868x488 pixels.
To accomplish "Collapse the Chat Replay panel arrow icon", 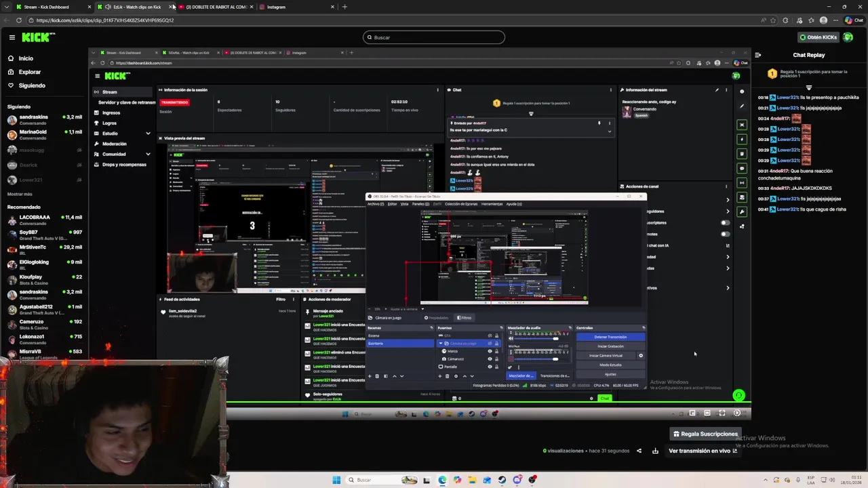I will coord(758,55).
